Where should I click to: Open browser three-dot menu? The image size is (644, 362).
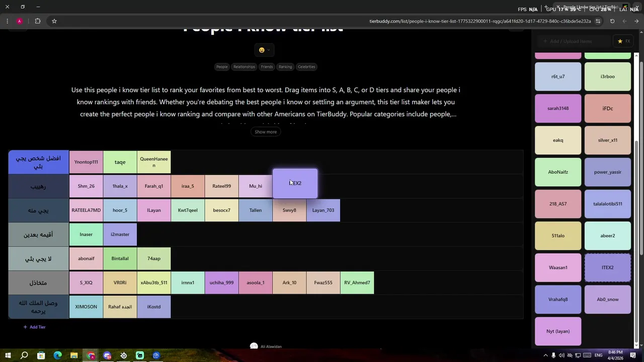7,21
